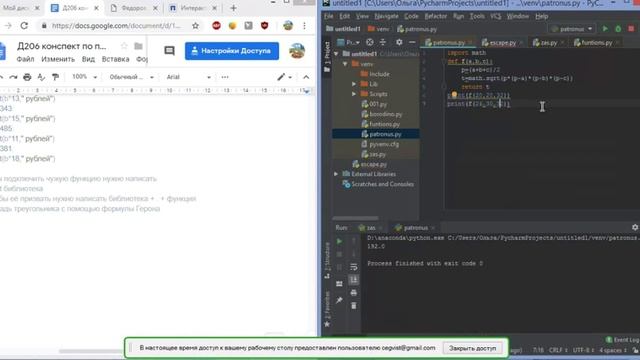Open PyCharm VCS menu

496,16
